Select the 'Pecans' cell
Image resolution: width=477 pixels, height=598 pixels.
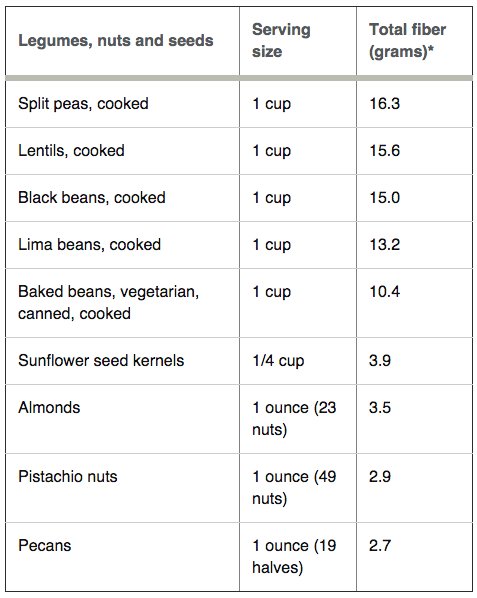click(45, 546)
